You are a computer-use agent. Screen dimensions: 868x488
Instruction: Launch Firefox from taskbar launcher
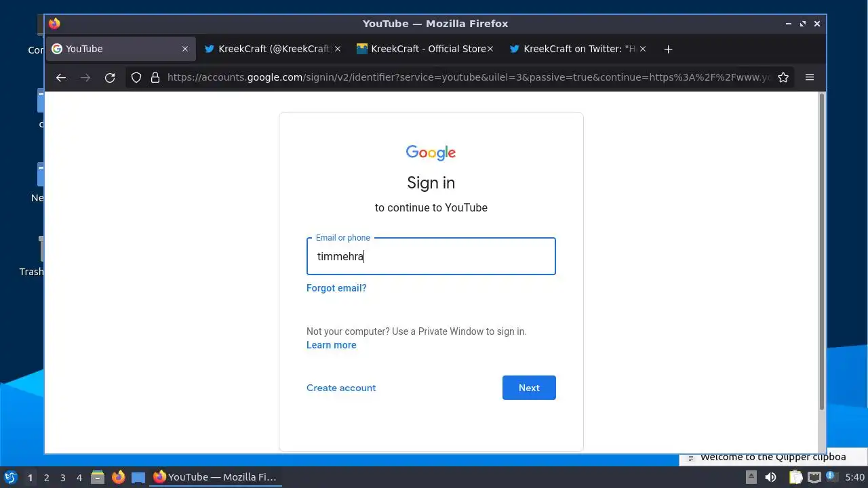pos(118,477)
